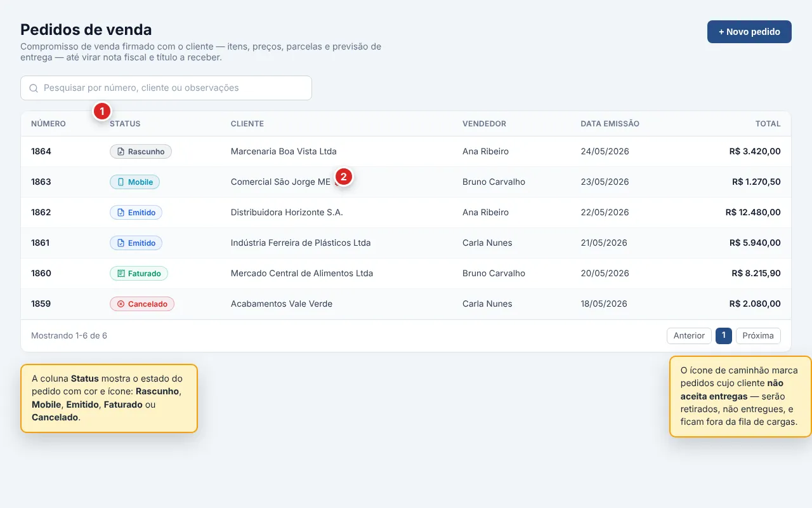Click client Comercial São Jorge ME
812x508 pixels.
tap(281, 182)
